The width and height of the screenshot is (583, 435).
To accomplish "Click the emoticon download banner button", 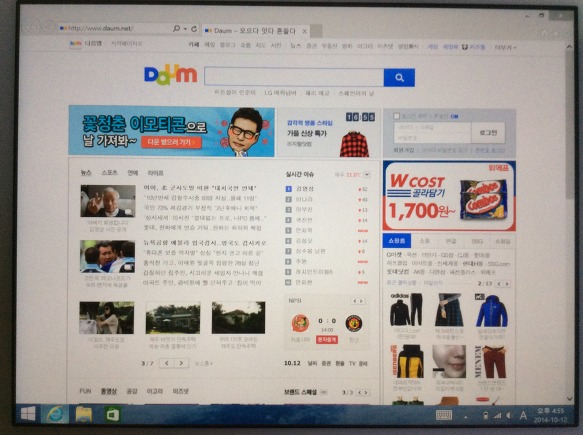I will [x=171, y=142].
